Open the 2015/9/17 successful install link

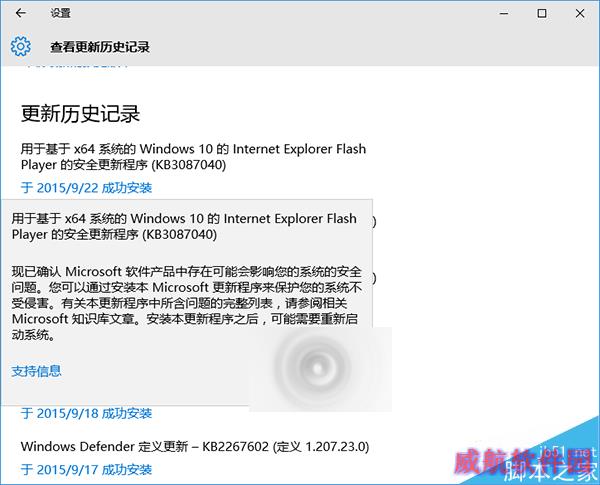tap(86, 469)
